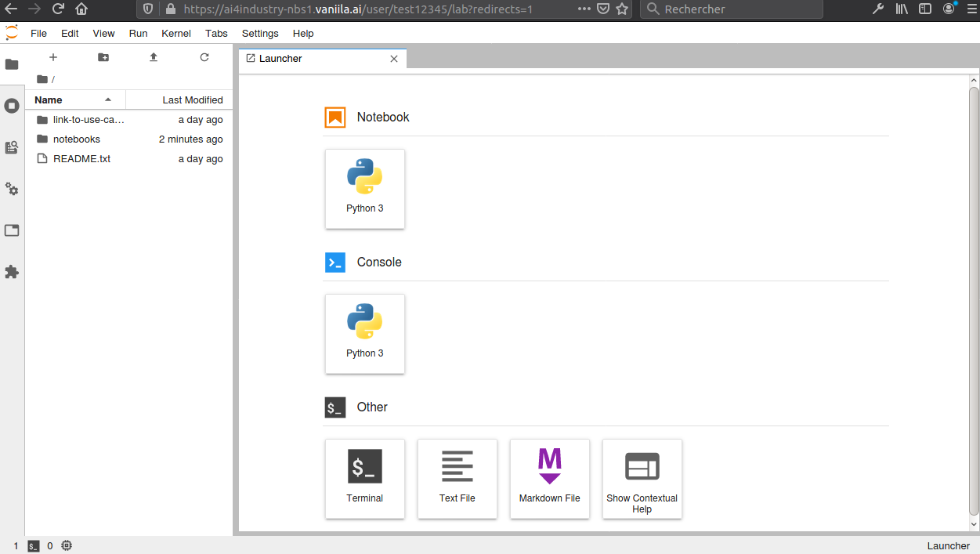The height and width of the screenshot is (554, 980).
Task: Show the Open Tabs sidebar panel
Action: click(x=12, y=230)
